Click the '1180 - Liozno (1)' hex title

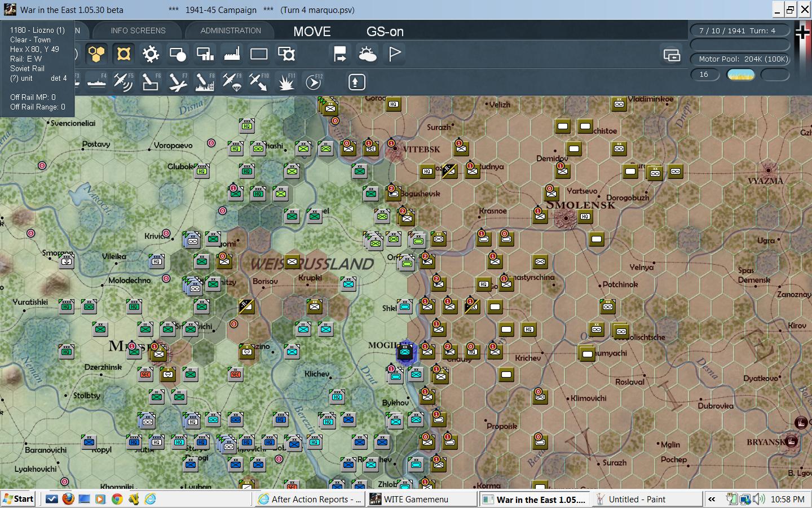click(37, 30)
